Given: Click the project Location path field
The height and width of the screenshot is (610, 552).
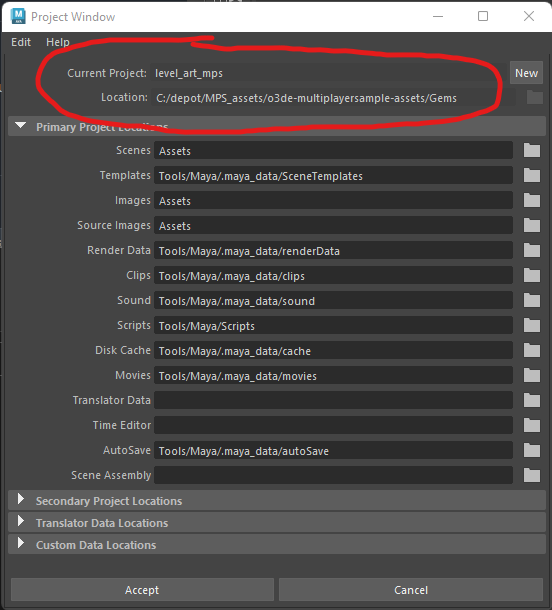Looking at the screenshot, I should click(333, 98).
